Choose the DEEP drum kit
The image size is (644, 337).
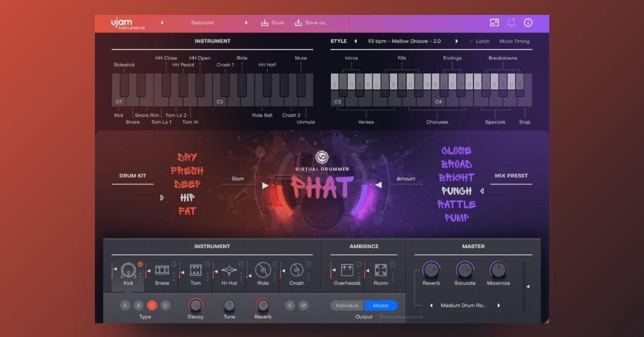(x=187, y=184)
